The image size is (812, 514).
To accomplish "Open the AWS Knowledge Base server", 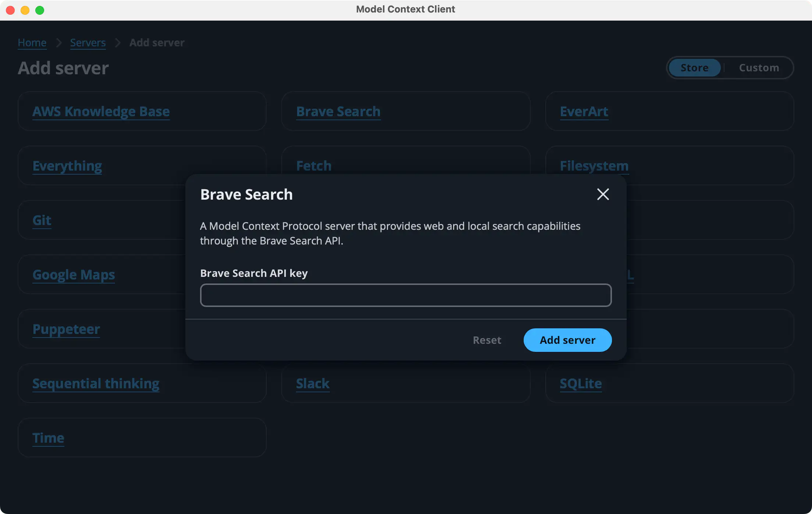I will (101, 111).
